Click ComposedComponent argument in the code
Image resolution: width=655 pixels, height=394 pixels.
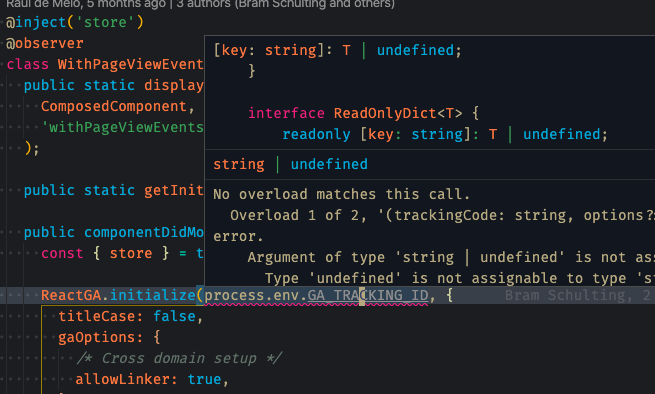pos(114,106)
